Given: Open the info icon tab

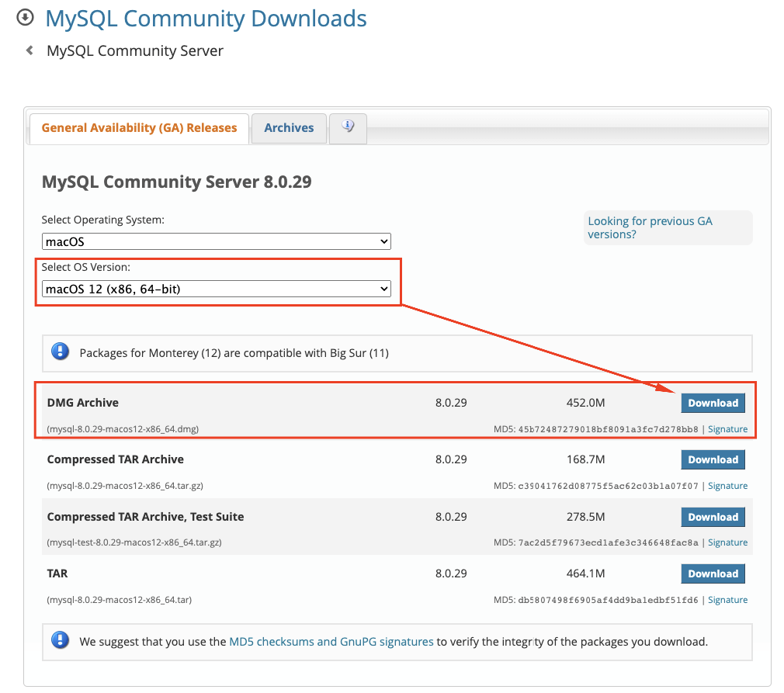Looking at the screenshot, I should click(348, 127).
